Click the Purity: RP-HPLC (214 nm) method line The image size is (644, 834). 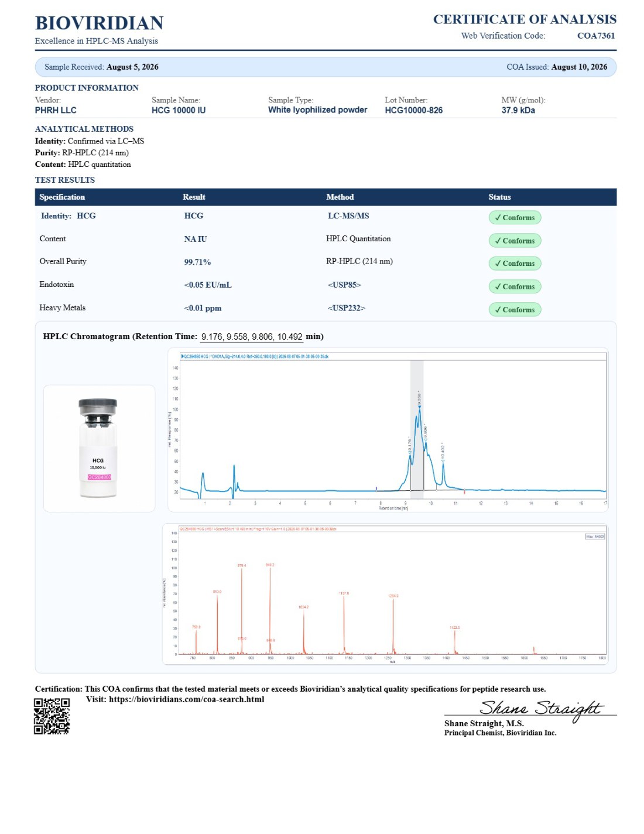tap(82, 153)
